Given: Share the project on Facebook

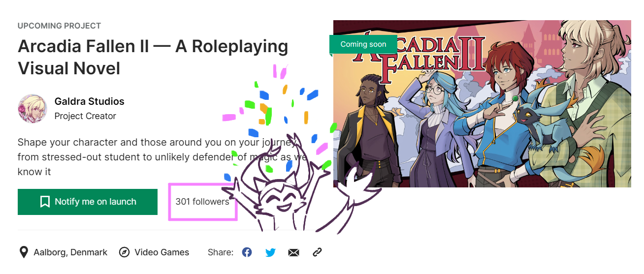Looking at the screenshot, I should click(x=247, y=252).
